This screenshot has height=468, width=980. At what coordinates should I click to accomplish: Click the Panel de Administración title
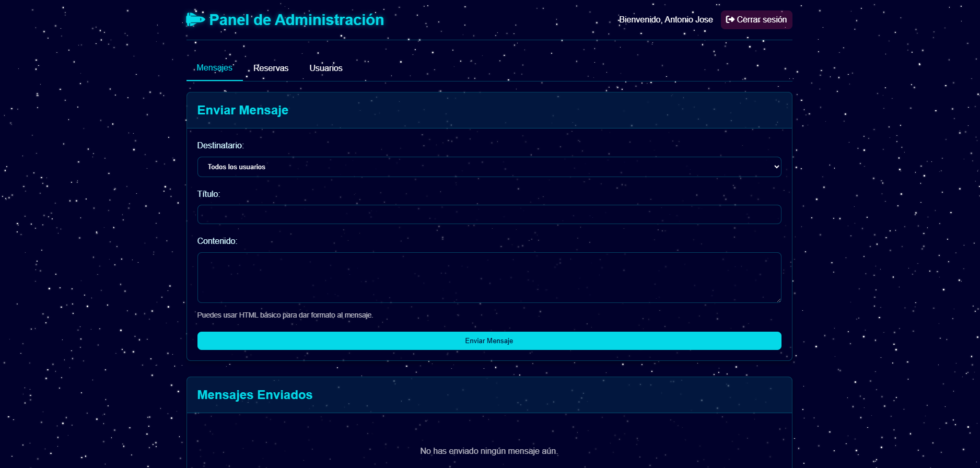pyautogui.click(x=296, y=20)
